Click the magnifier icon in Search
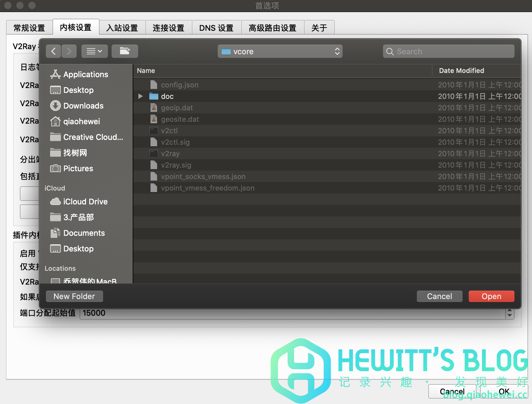The width and height of the screenshot is (532, 404). click(x=390, y=52)
